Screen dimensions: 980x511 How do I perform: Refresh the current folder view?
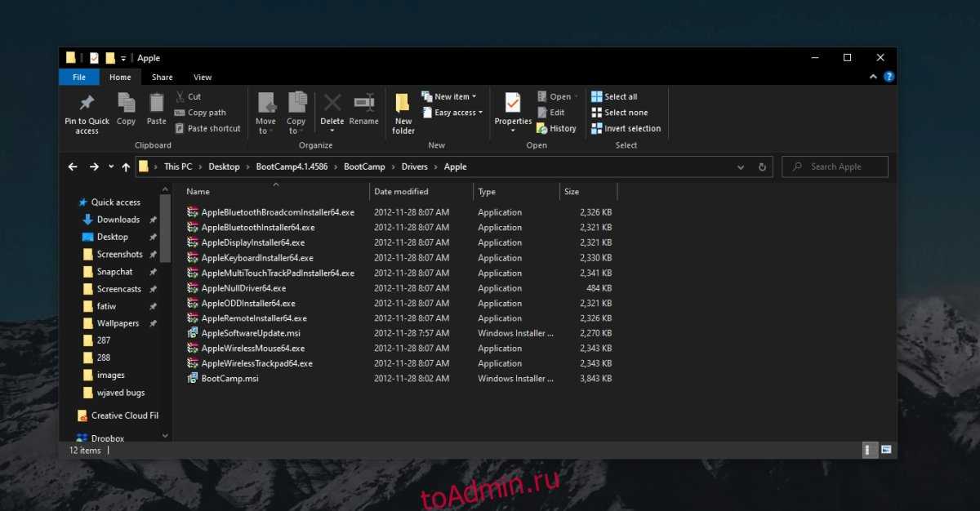762,167
